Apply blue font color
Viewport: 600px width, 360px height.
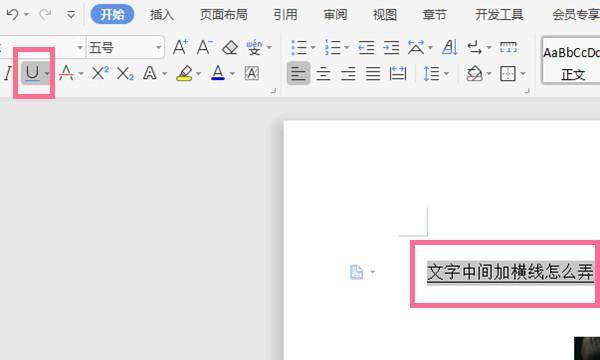(218, 73)
